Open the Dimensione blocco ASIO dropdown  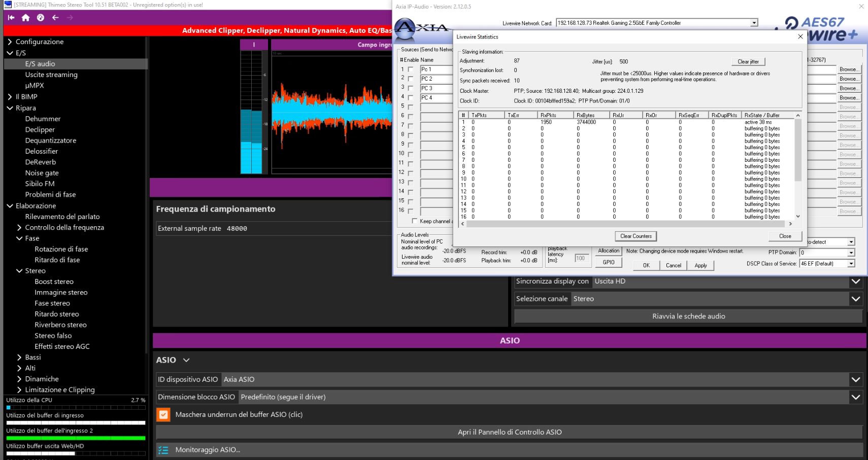(856, 397)
